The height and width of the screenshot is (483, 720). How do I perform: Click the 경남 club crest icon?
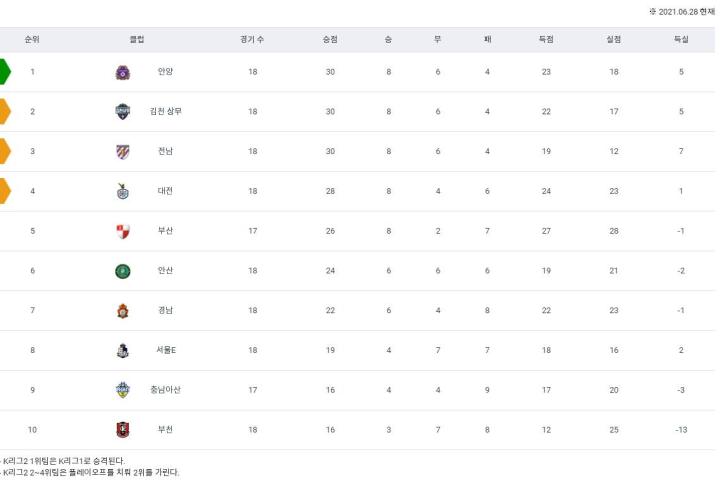(123, 310)
